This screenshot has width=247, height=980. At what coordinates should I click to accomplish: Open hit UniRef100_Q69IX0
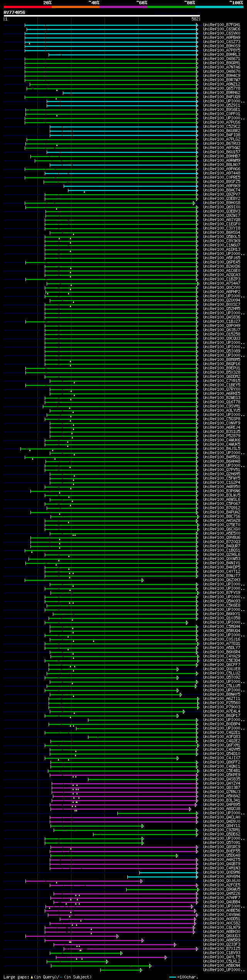pyautogui.click(x=222, y=207)
